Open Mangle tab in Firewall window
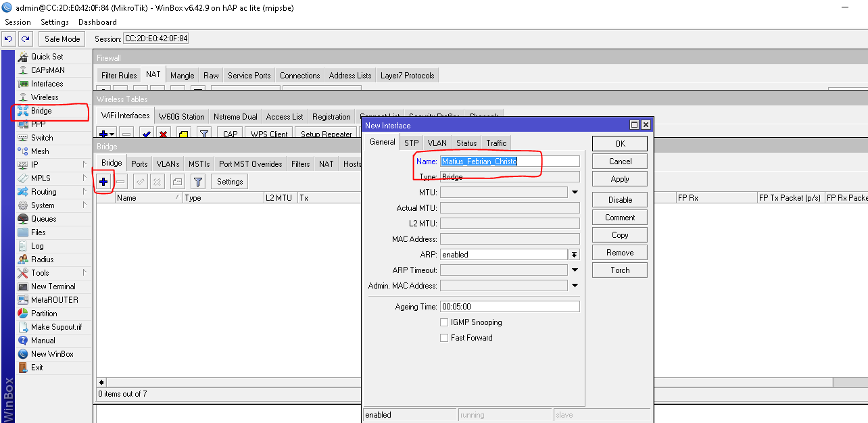 (183, 75)
